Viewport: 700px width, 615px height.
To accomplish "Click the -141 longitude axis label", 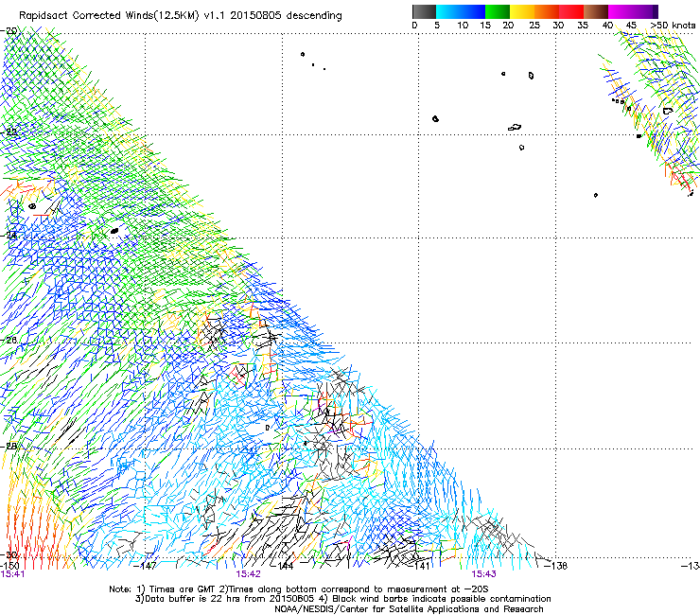I will coord(419,566).
